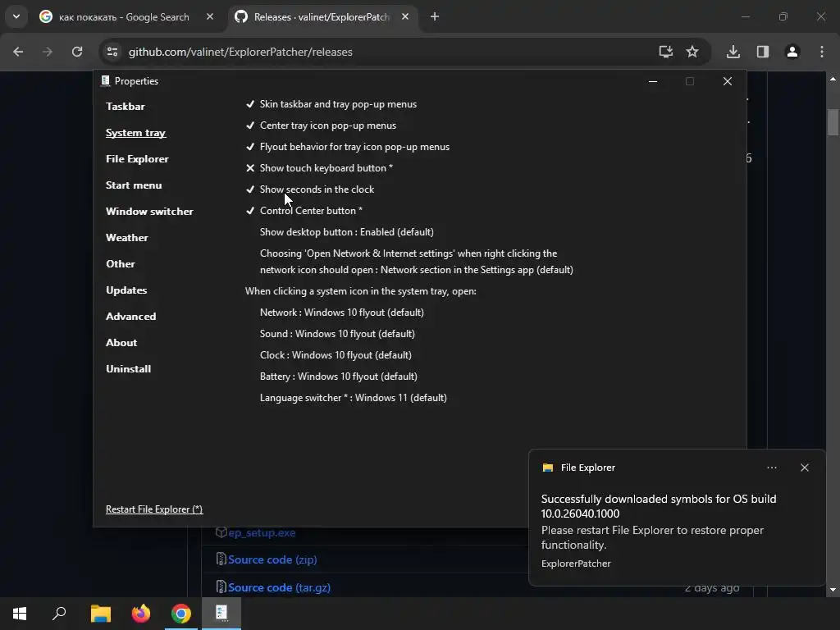The image size is (840, 630).
Task: Change Battery flyout style
Action: 339,377
